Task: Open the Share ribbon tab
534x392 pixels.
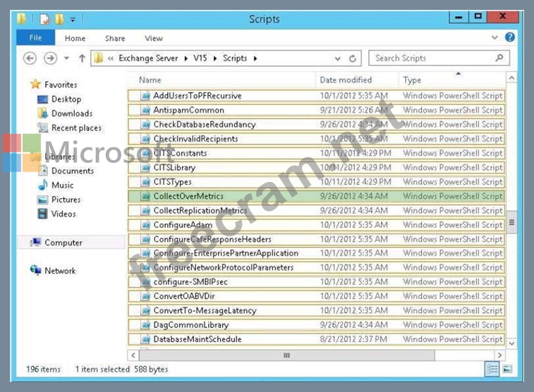Action: click(x=115, y=38)
